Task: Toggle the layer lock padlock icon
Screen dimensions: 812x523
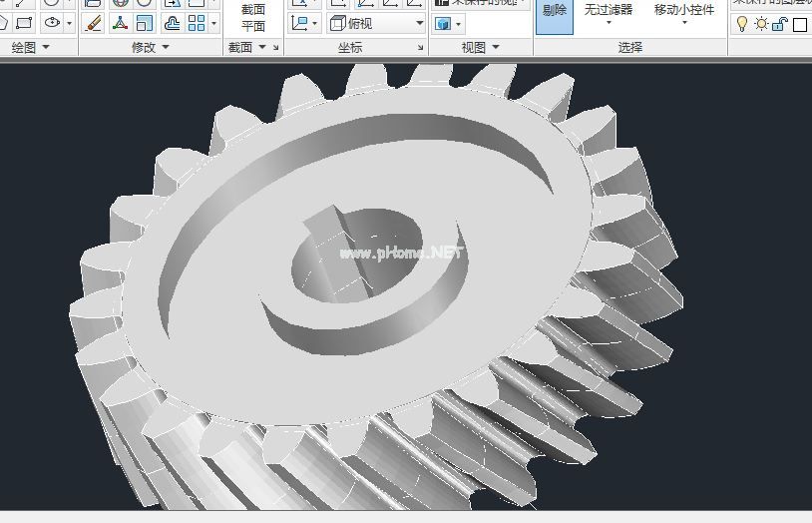Action: [780, 23]
